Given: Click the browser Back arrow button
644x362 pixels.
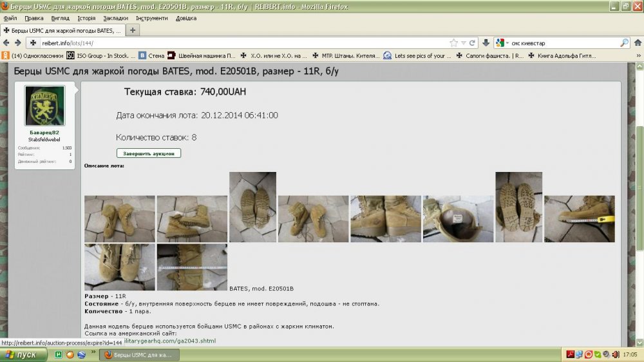Looking at the screenshot, I should [6, 43].
